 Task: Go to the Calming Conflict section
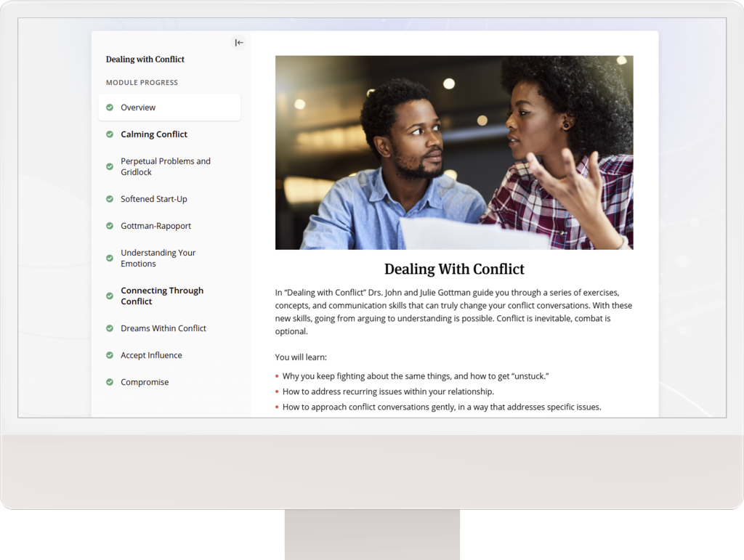154,134
